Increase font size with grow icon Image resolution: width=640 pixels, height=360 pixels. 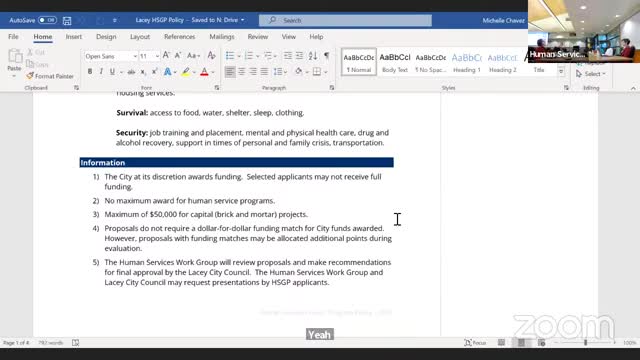pyautogui.click(x=166, y=56)
